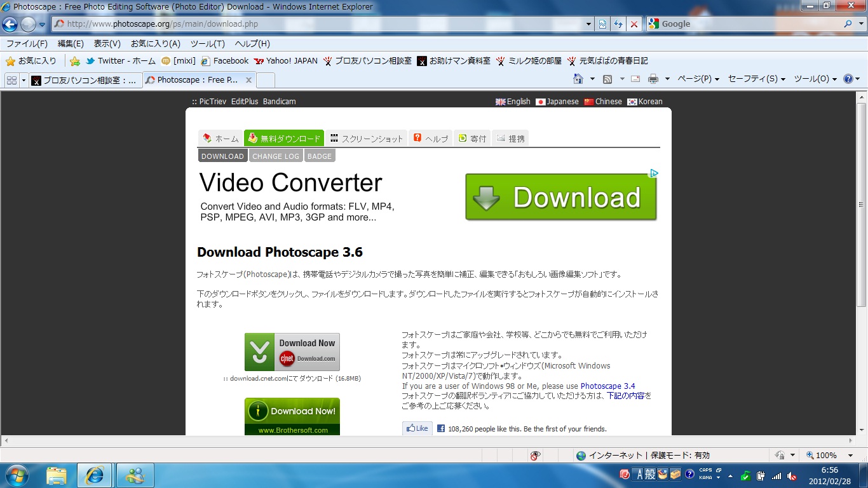This screenshot has width=868, height=488.
Task: Open Photoscape 3.4 link
Action: coord(607,386)
